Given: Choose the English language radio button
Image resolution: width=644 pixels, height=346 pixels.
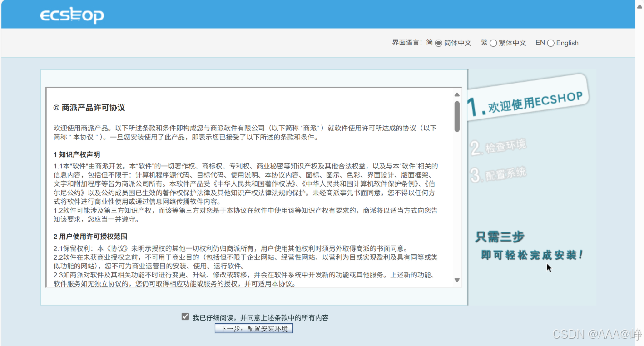Looking at the screenshot, I should point(550,43).
